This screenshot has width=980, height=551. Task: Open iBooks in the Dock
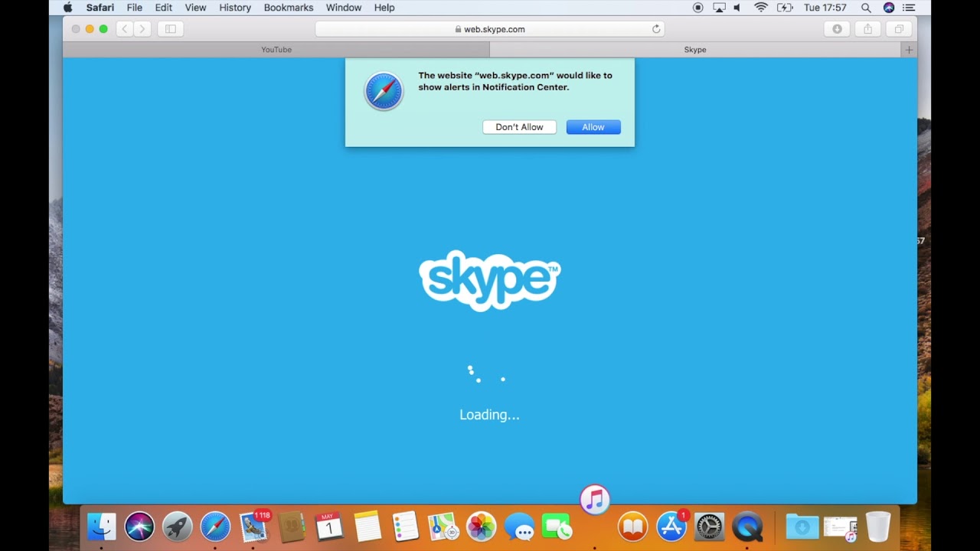[633, 527]
